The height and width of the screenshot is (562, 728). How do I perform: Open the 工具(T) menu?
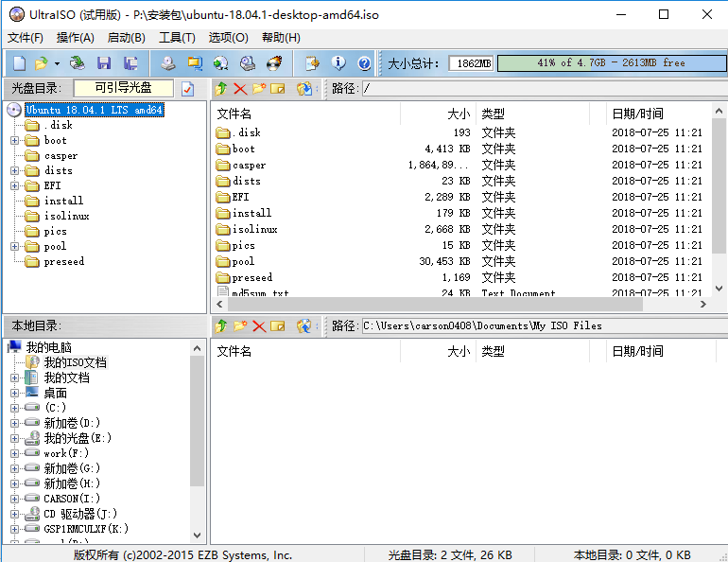(177, 38)
